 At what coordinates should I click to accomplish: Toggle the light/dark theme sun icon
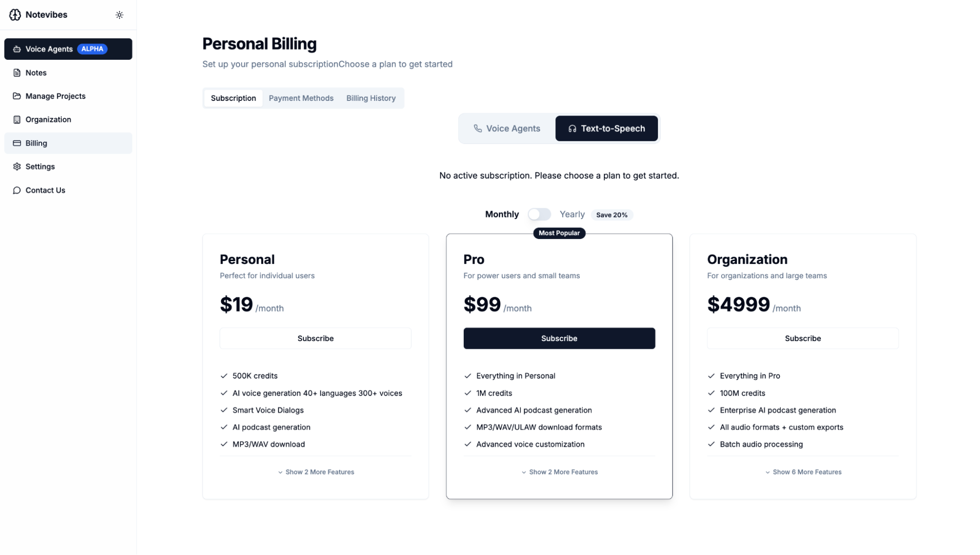119,15
